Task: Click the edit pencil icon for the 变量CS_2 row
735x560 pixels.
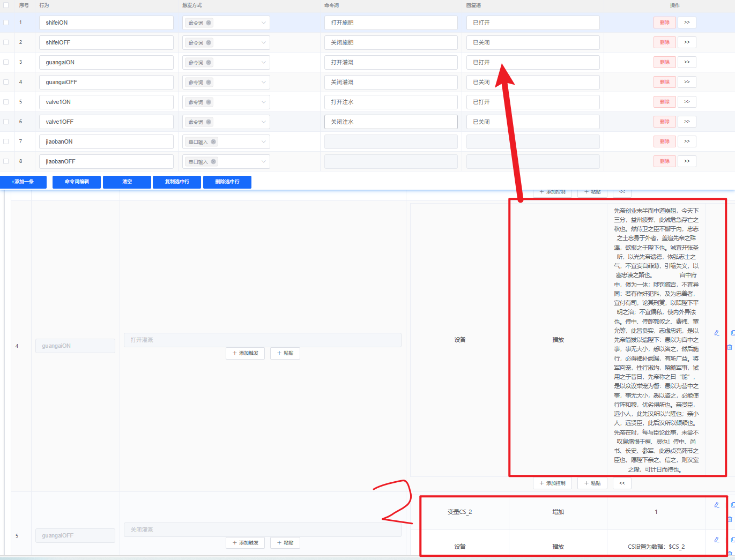Action: coord(717,505)
